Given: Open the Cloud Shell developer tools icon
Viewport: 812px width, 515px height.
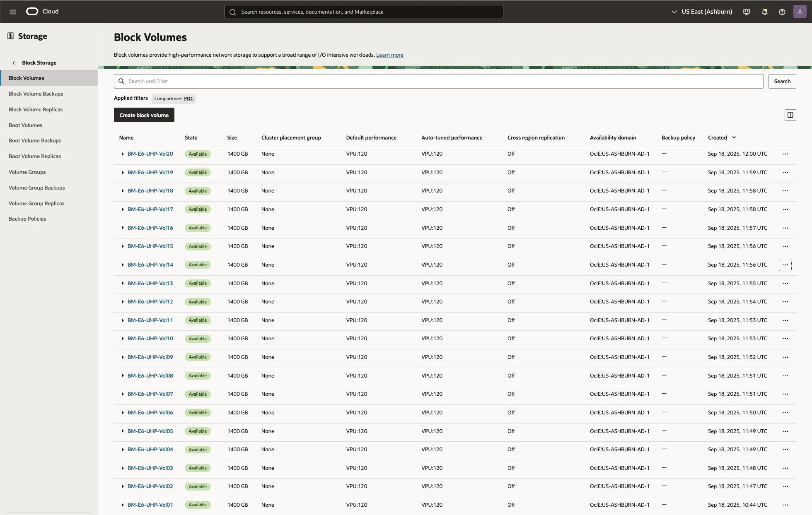Looking at the screenshot, I should pos(747,12).
